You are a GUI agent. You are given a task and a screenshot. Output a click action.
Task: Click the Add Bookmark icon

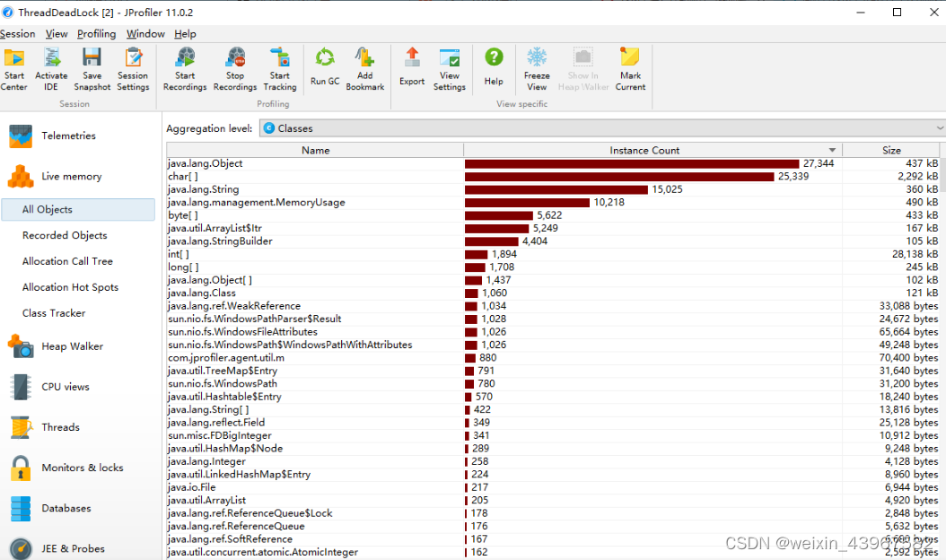364,58
